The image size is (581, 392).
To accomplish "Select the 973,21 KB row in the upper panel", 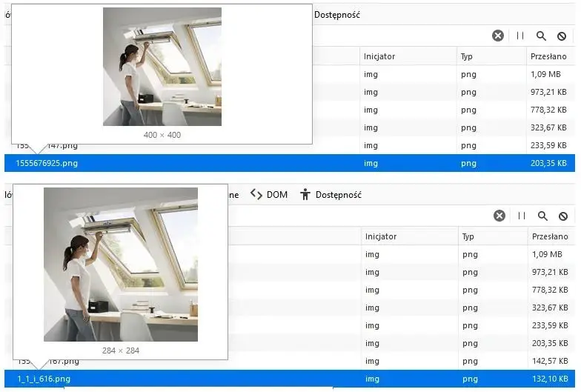I will click(443, 92).
